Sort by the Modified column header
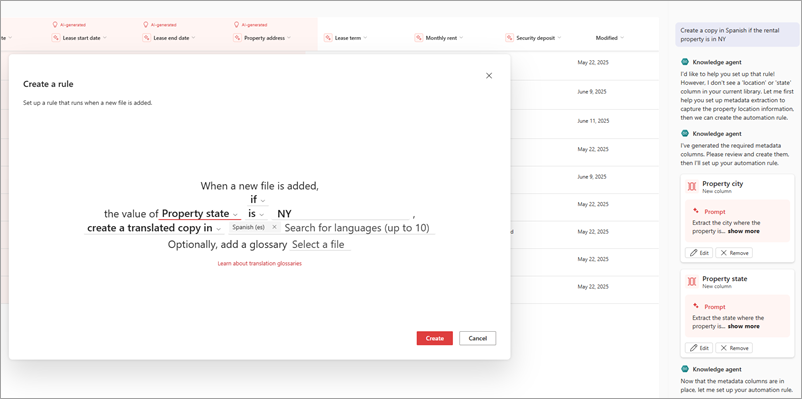The width and height of the screenshot is (802, 399). click(x=610, y=38)
